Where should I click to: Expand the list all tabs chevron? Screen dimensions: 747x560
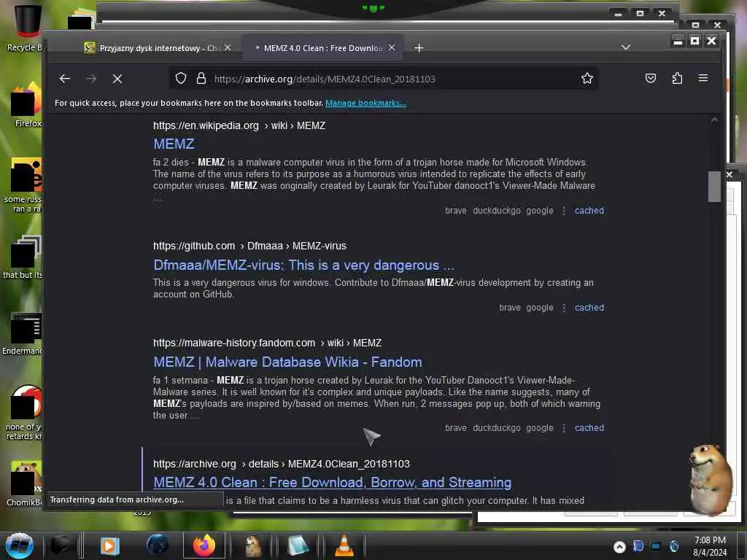[625, 47]
